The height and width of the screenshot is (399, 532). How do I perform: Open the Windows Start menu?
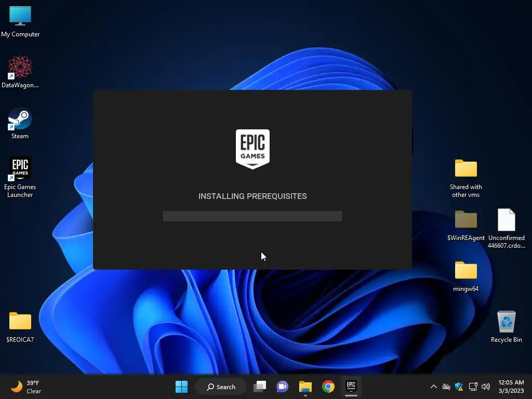181,387
